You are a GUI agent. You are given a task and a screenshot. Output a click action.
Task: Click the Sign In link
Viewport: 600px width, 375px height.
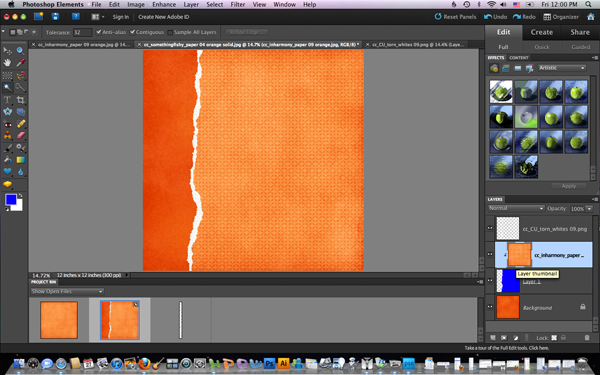[121, 17]
